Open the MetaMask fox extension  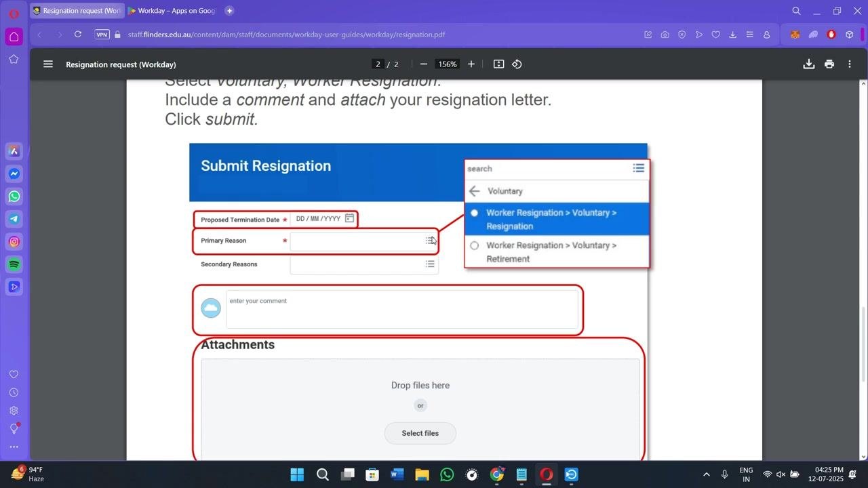coord(795,35)
